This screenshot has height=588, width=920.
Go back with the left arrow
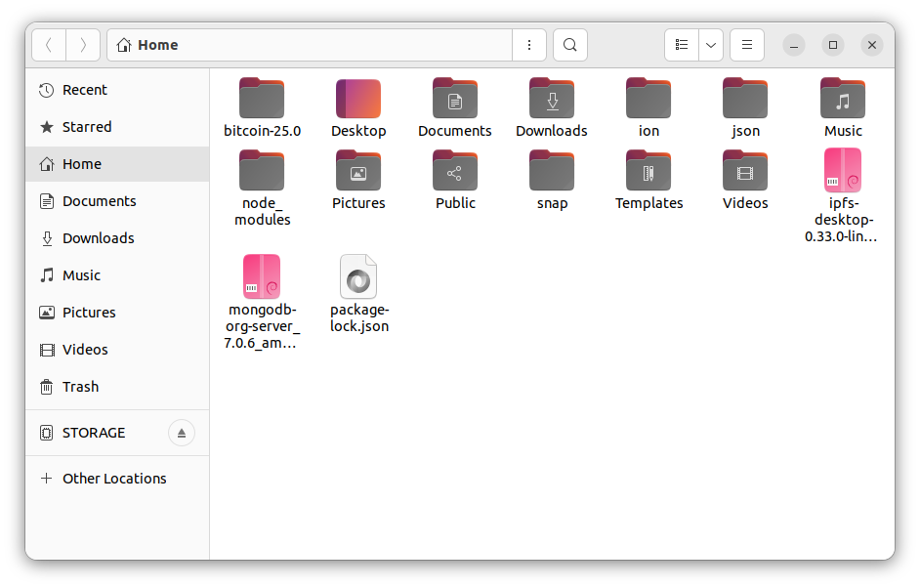[x=49, y=45]
